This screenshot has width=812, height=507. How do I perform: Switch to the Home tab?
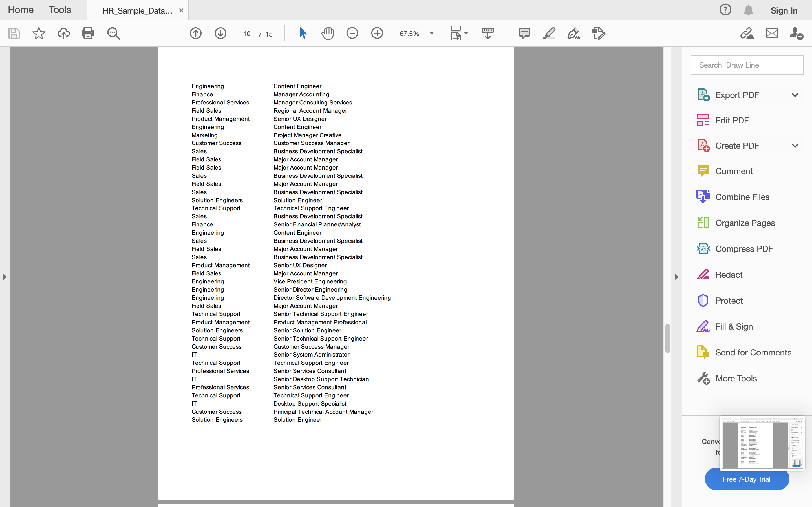(21, 10)
